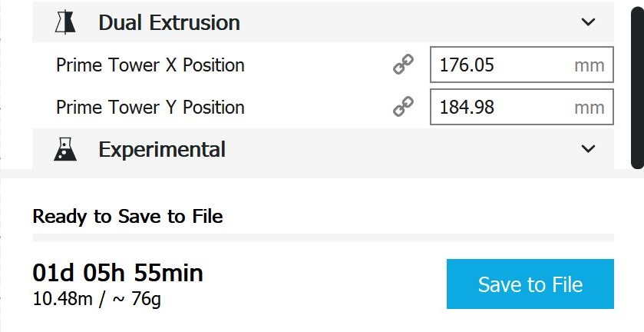The image size is (644, 332).
Task: Click the 01d 05h 55min print time
Action: [117, 273]
